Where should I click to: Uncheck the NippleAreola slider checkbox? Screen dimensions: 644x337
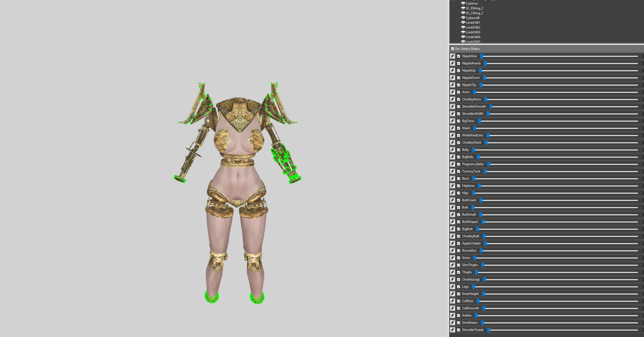pyautogui.click(x=459, y=63)
